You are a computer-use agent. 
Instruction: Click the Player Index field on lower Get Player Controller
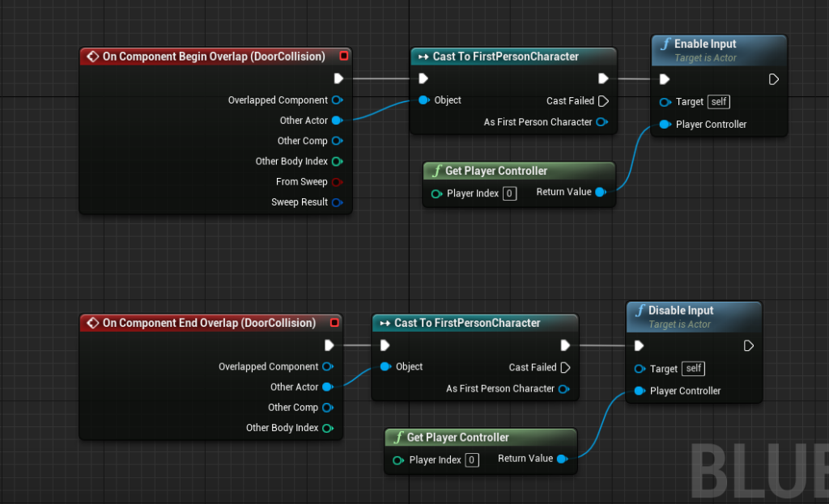(x=471, y=460)
